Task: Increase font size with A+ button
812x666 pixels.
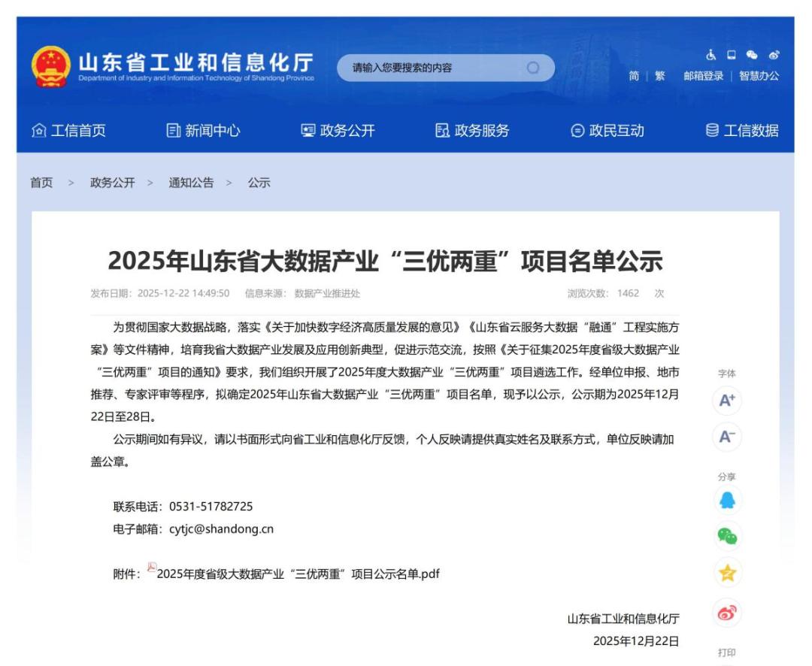Action: 726,401
